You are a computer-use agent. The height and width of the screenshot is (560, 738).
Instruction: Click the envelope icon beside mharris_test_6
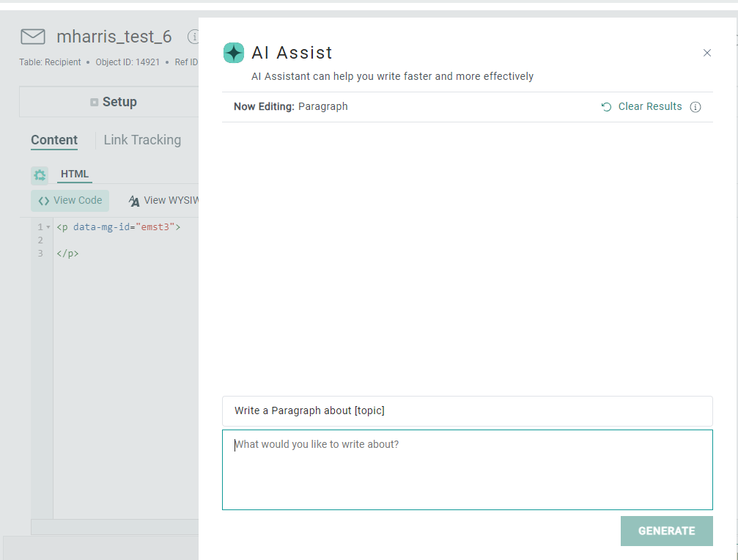[x=32, y=37]
